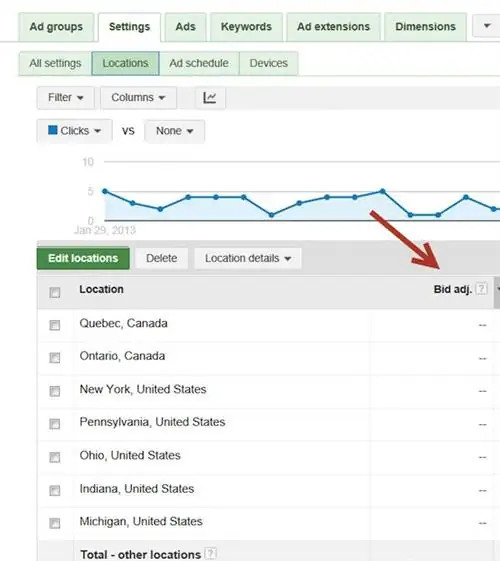500x561 pixels.
Task: Click the New York, United States row text
Action: (143, 389)
